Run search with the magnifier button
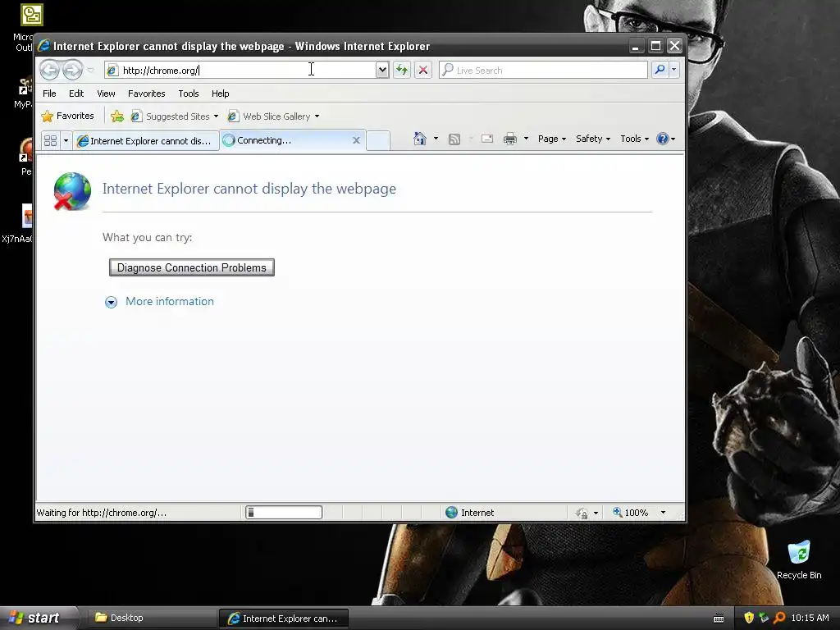 660,70
